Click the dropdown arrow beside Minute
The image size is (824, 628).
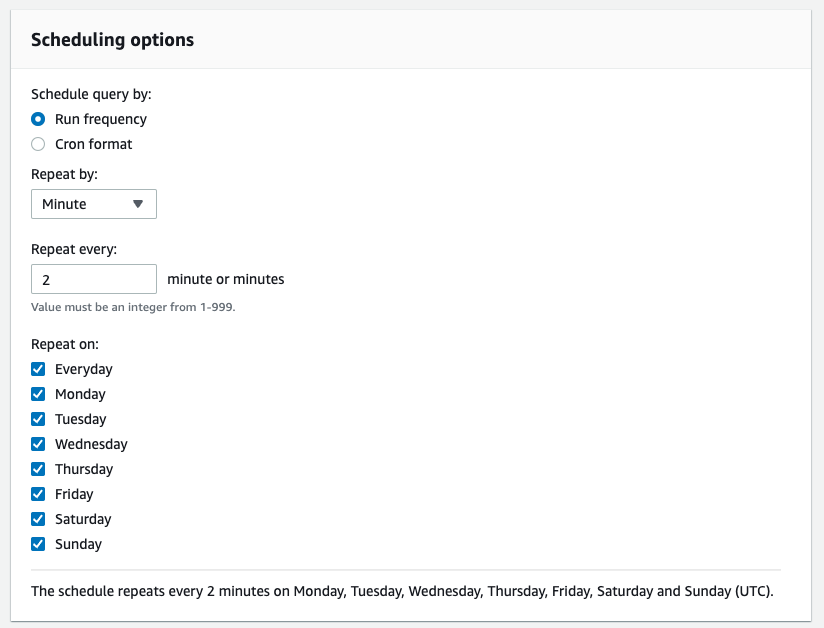[x=138, y=204]
